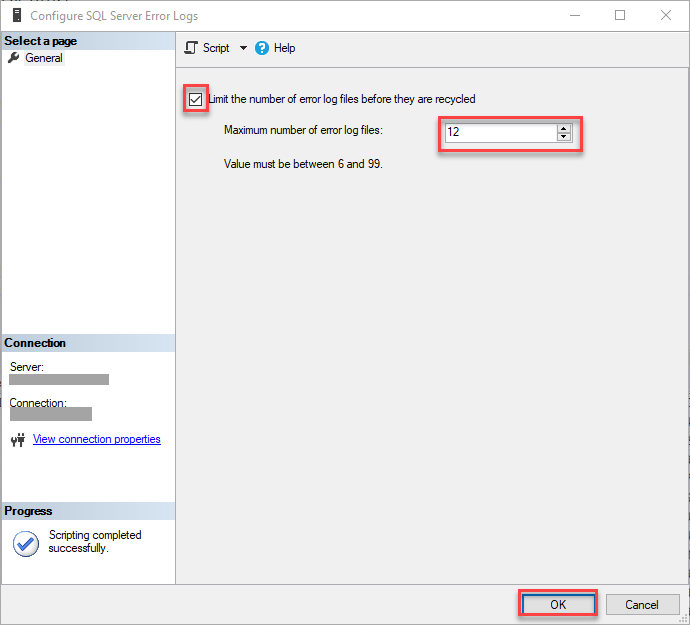This screenshot has height=625, width=690.
Task: Open View connection properties link
Action: pyautogui.click(x=97, y=439)
